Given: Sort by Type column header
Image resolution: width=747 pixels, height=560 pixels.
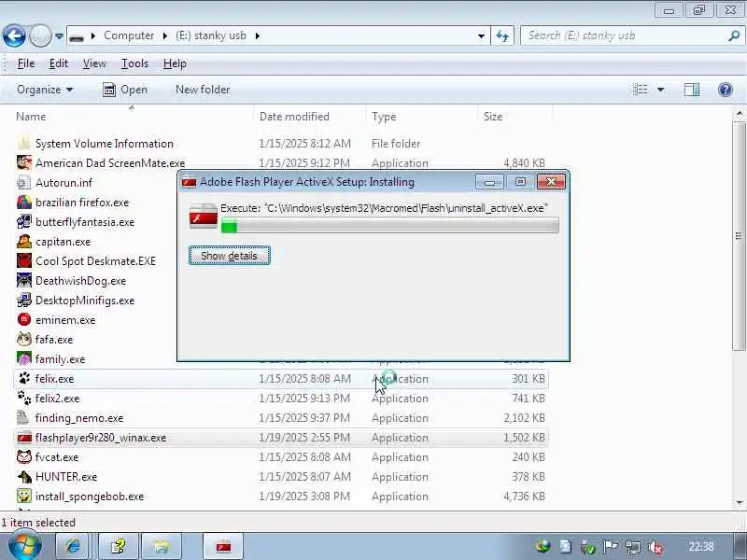Looking at the screenshot, I should point(384,117).
